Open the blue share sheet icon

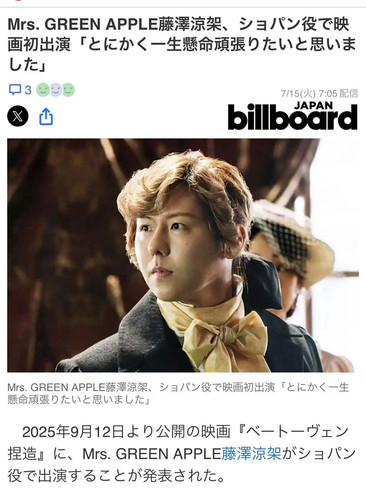click(46, 116)
